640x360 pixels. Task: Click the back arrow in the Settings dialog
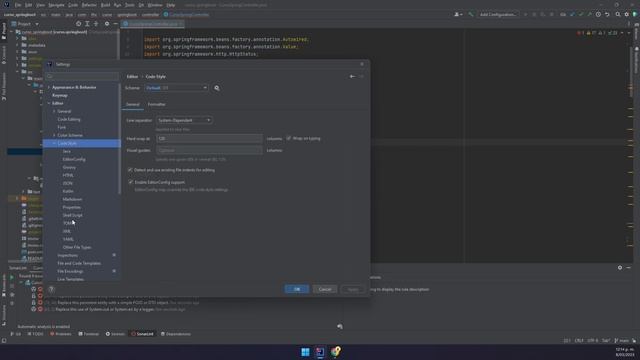[352, 76]
